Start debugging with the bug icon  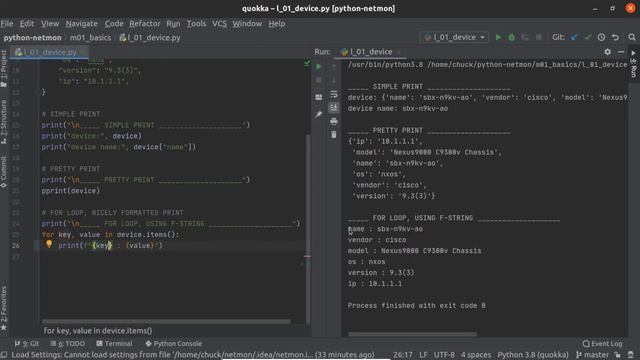[511, 37]
